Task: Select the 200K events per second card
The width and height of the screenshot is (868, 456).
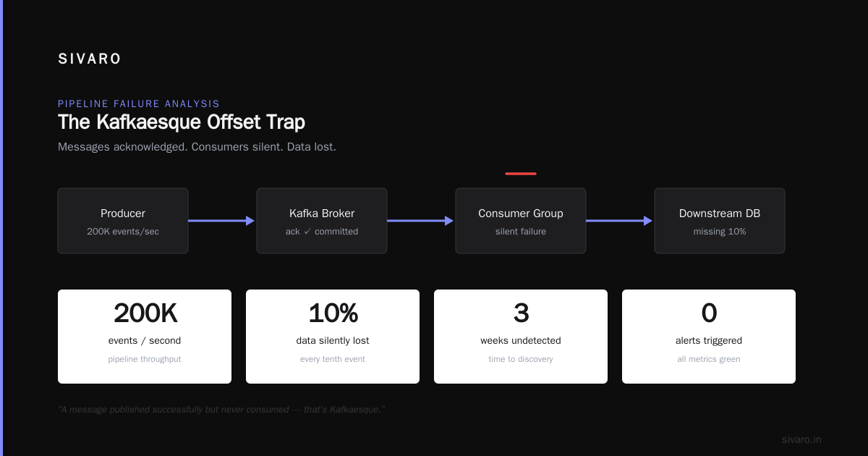Action: 145,337
